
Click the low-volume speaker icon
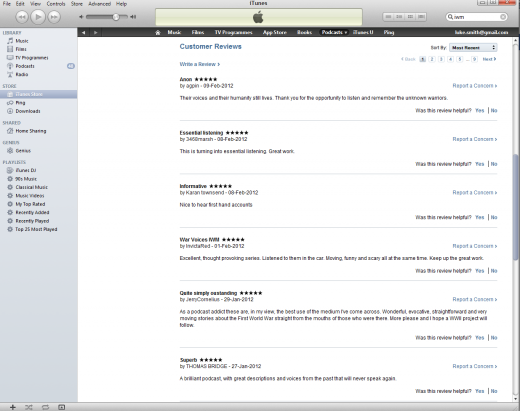[x=81, y=17]
